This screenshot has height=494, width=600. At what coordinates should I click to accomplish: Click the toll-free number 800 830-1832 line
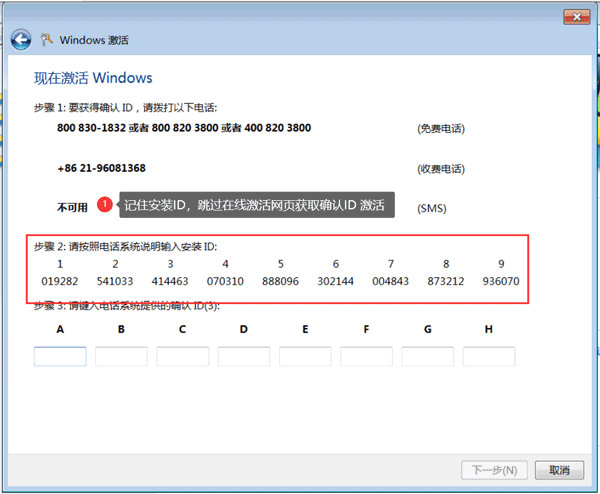click(184, 128)
